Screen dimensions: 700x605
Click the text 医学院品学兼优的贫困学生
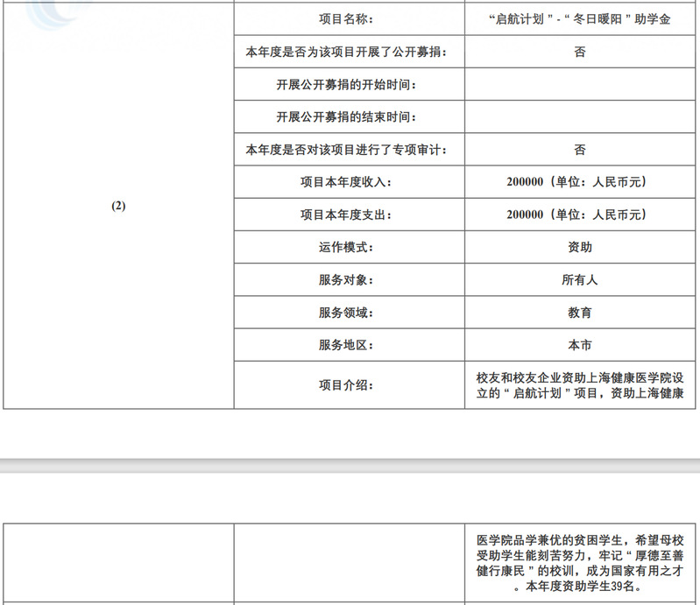click(x=549, y=540)
